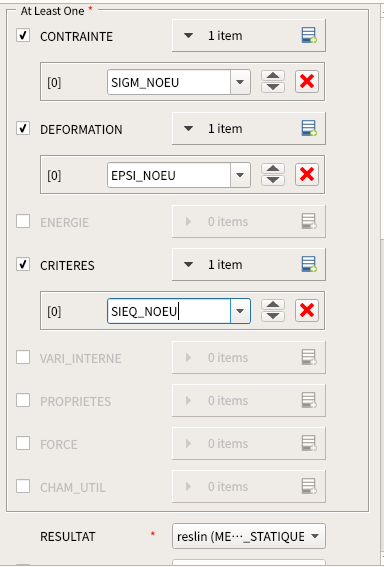
Task: Collapse the CRITERES 1 item list
Action: [x=188, y=264]
